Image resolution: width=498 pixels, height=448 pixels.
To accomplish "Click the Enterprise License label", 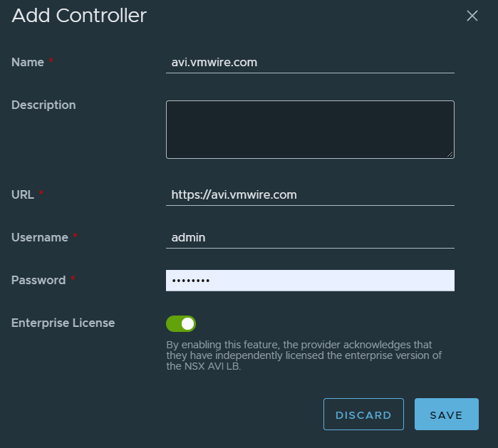I will click(63, 323).
